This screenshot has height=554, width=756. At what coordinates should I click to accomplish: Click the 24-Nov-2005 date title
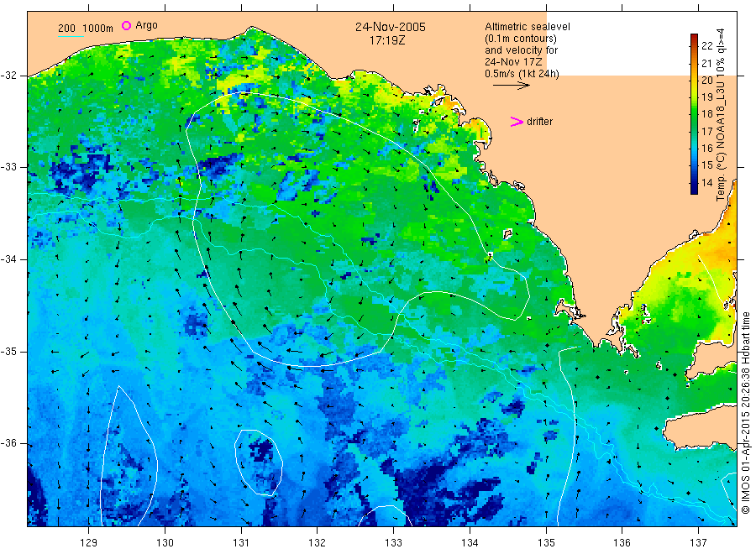click(x=391, y=27)
